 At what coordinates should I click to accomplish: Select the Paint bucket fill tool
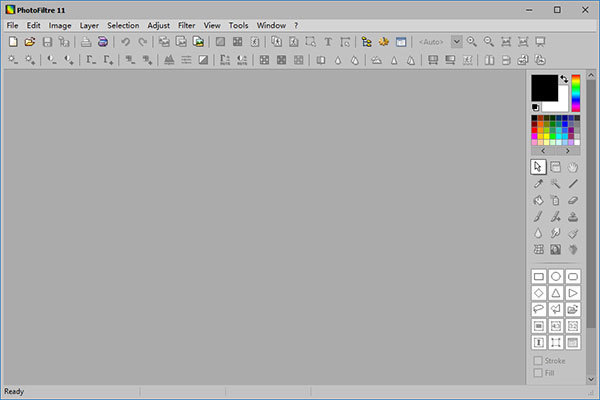pos(538,201)
